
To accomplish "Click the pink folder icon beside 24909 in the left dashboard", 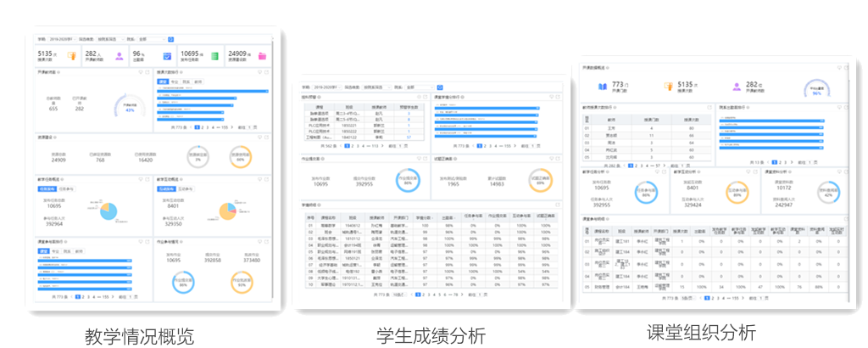I will pos(263,57).
